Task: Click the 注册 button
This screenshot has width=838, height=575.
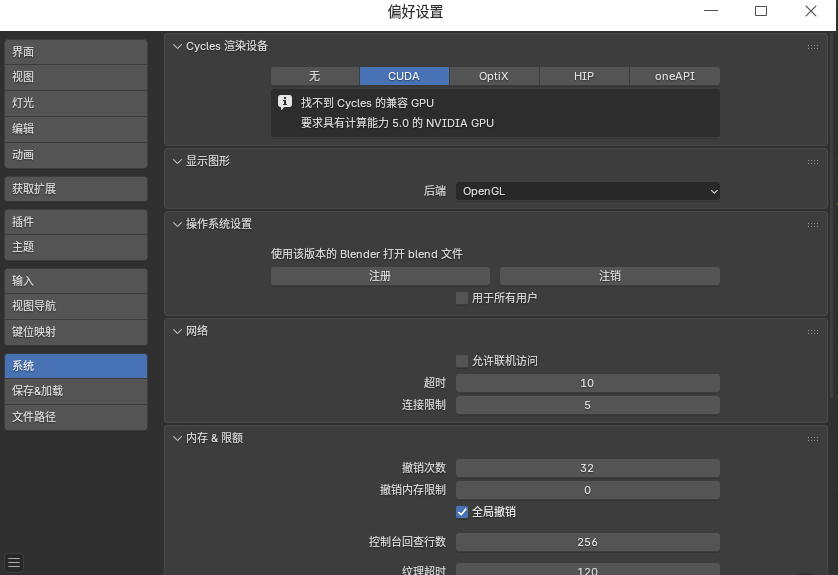Action: click(x=380, y=276)
